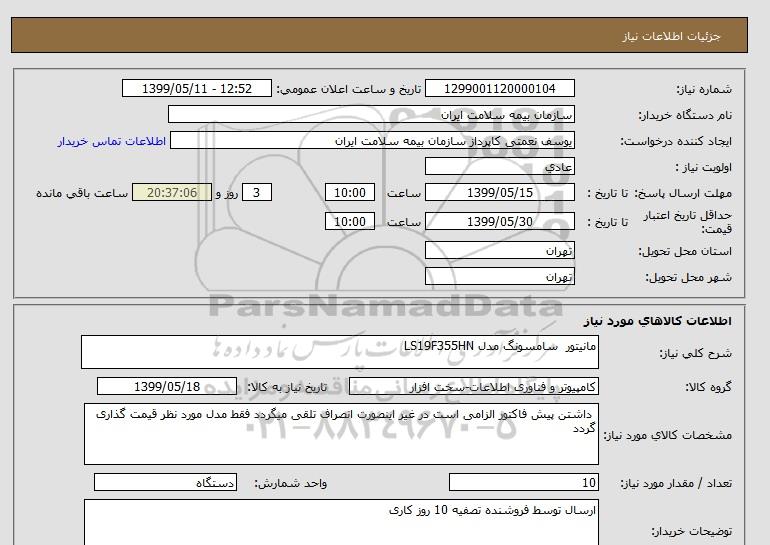Click the remaining days field showing 3
This screenshot has width=770, height=545.
pyautogui.click(x=257, y=192)
